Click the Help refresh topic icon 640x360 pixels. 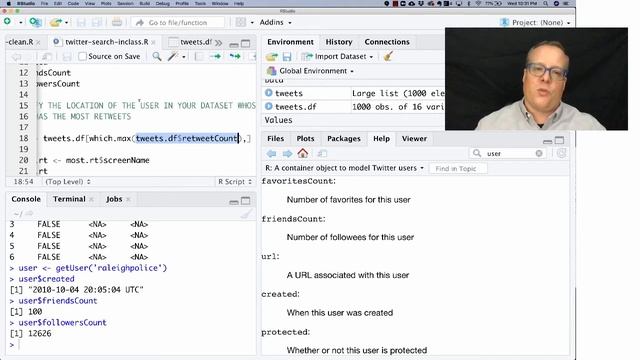tap(562, 153)
